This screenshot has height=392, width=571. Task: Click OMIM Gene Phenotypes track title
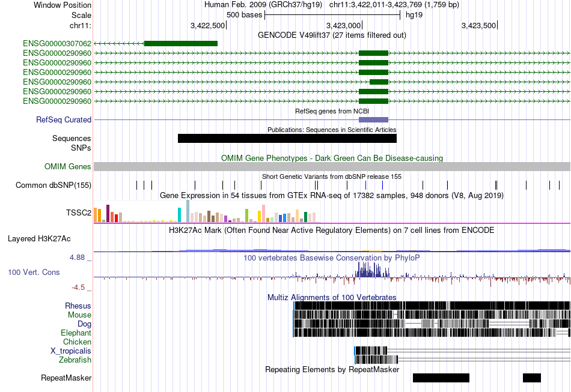[332, 158]
